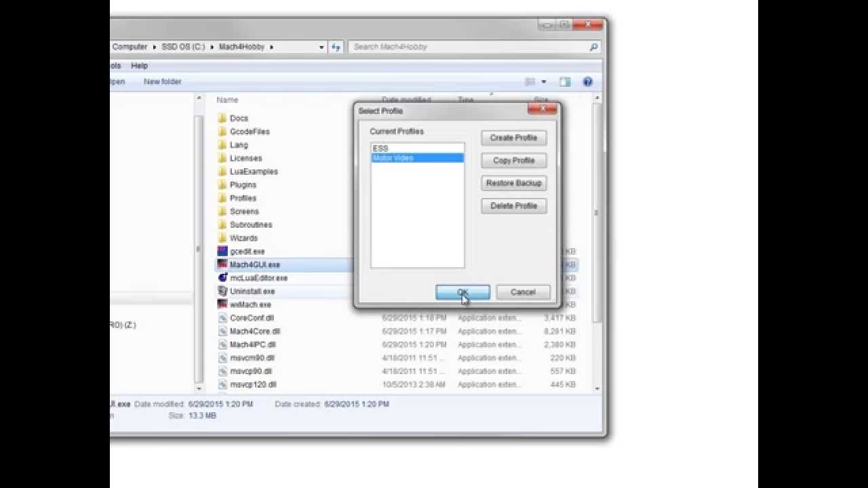Expand the Mach4Hobby breadcrumb arrow
Viewport: 868px width, 488px height.
[x=272, y=47]
